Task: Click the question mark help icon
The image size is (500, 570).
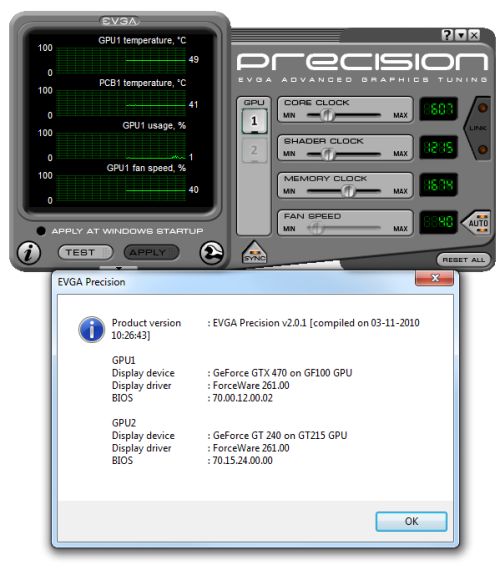Action: pyautogui.click(x=447, y=35)
